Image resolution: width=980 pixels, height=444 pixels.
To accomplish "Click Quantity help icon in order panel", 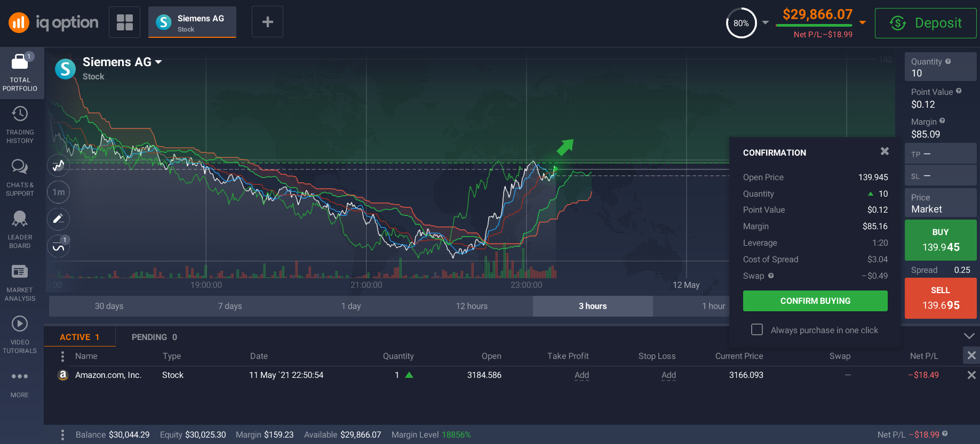I will (948, 61).
